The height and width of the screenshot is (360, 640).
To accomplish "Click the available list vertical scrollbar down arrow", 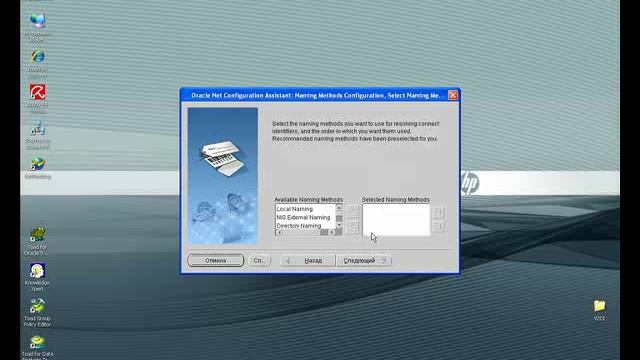I will pos(339,225).
